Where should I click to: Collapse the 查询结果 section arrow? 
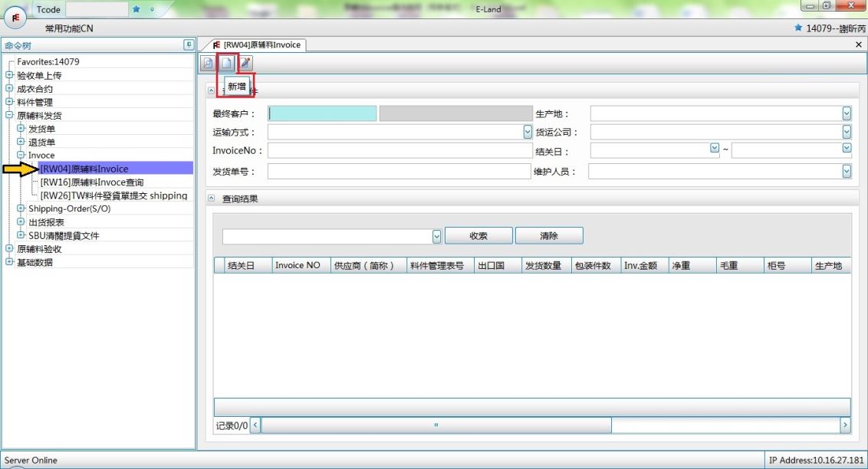(x=212, y=199)
